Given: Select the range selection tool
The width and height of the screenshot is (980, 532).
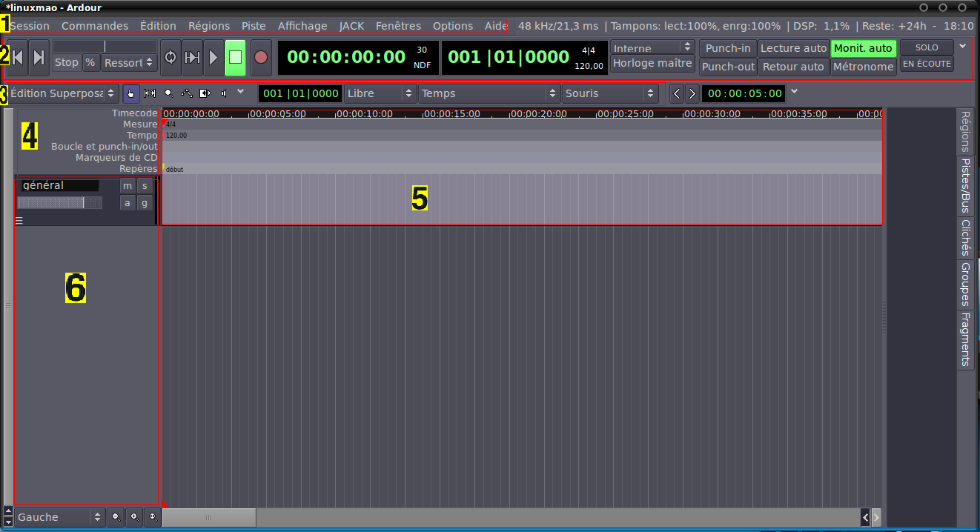Looking at the screenshot, I should click(x=150, y=93).
